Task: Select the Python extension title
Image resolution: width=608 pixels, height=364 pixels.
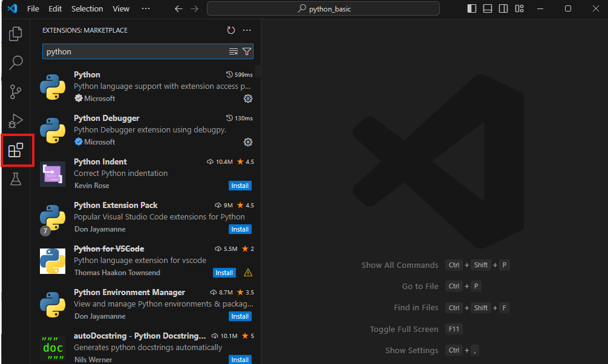Action: pos(87,74)
